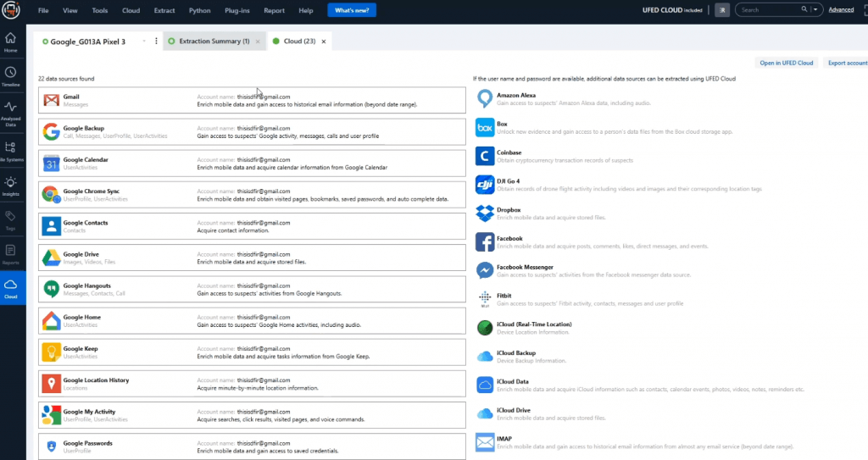Click the Facebook Messenger icon

485,270
